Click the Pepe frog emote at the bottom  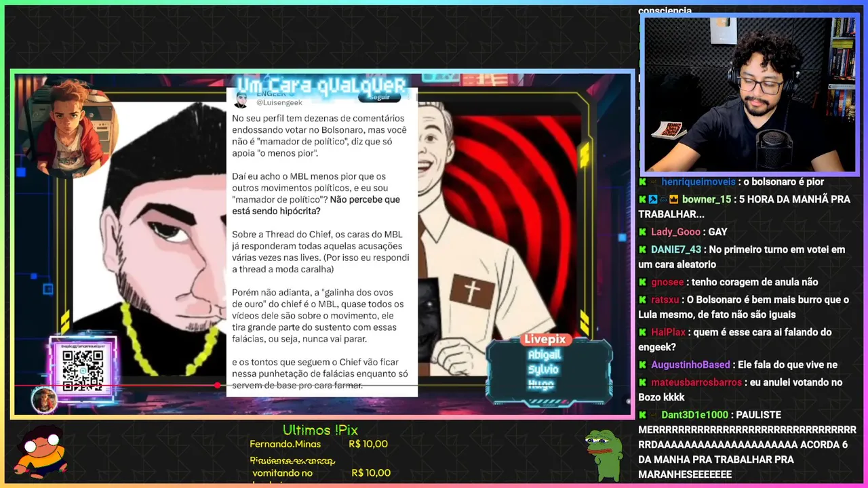604,455
